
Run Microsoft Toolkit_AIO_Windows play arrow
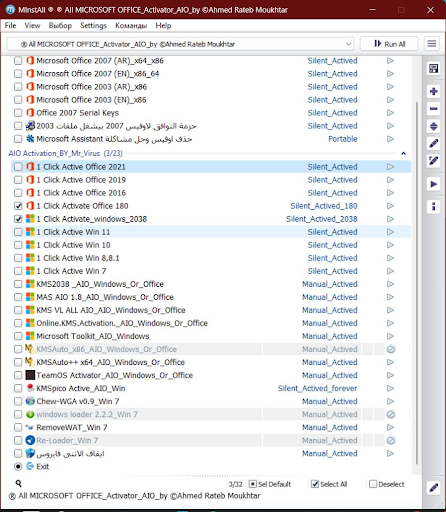click(x=390, y=336)
